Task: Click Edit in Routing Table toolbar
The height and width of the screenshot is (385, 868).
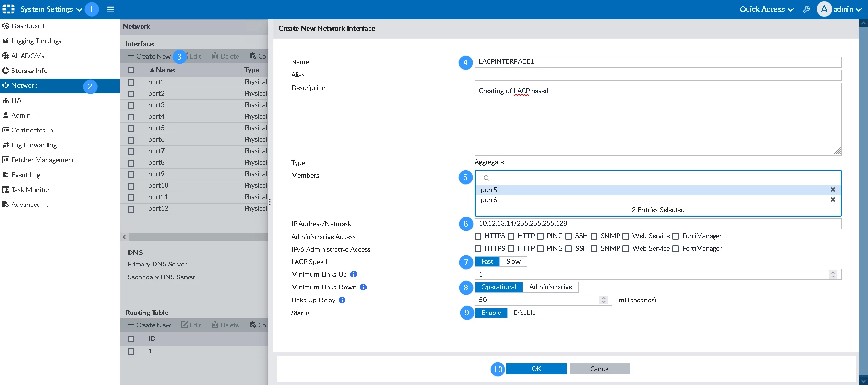Action: [x=191, y=325]
